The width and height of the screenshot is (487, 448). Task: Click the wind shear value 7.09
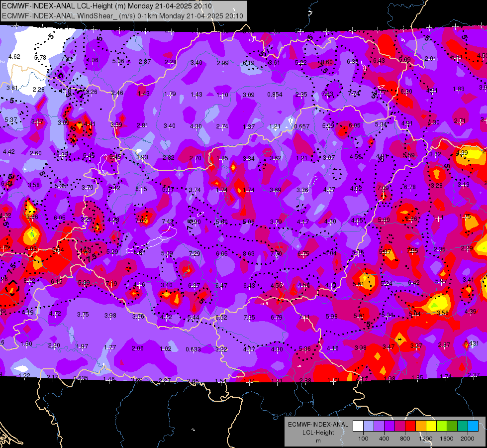point(383,188)
